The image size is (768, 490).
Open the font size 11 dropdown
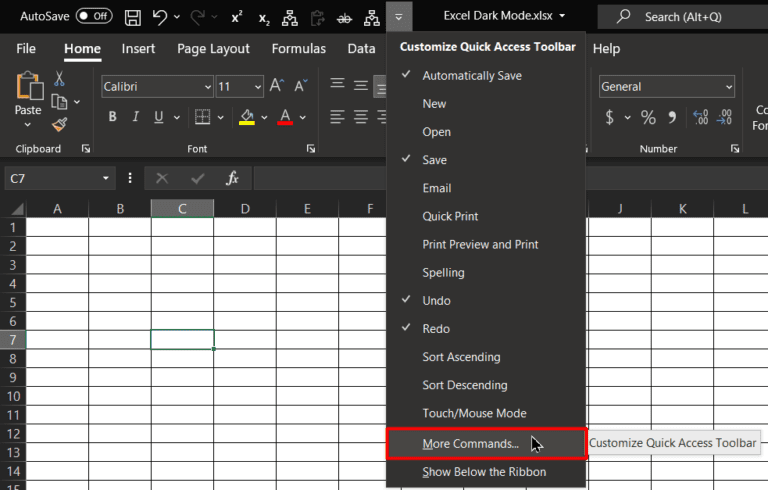pyautogui.click(x=258, y=87)
